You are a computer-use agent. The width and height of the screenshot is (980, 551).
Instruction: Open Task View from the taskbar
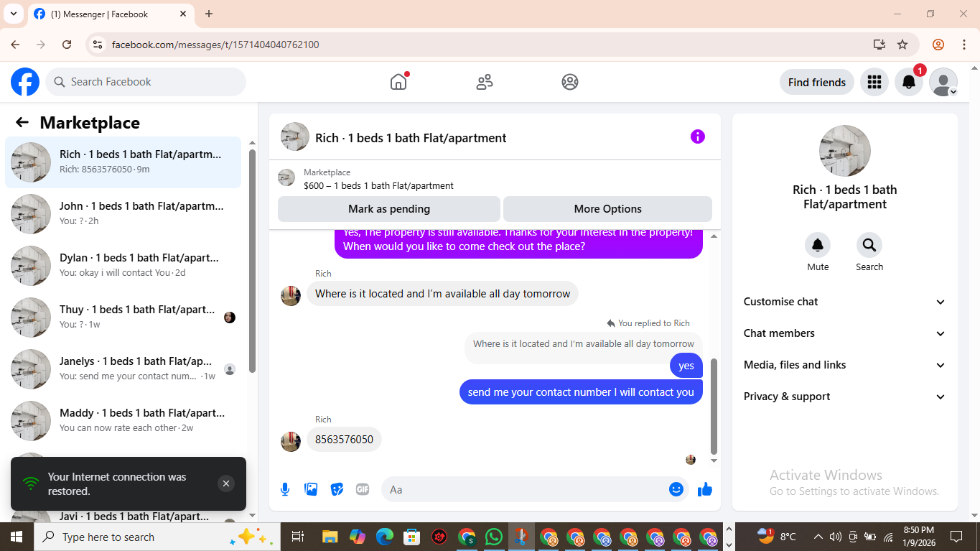298,537
